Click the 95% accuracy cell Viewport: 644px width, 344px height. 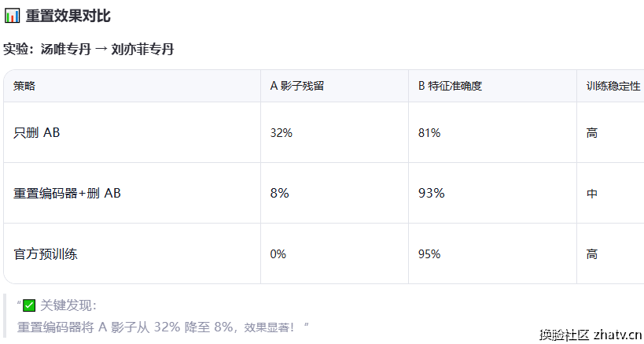(429, 253)
